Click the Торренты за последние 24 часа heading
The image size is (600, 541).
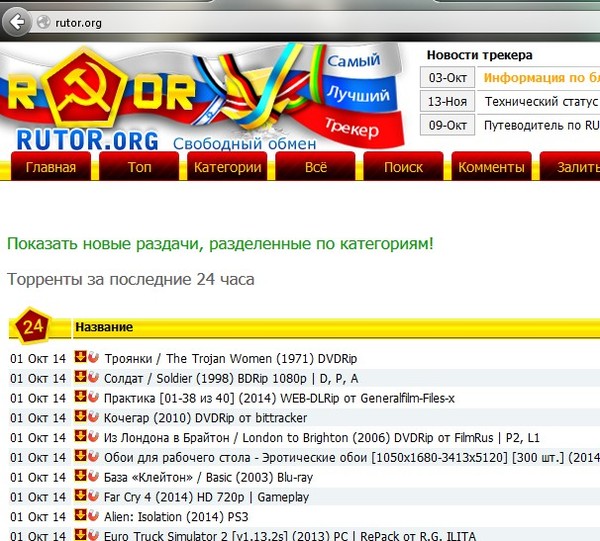[130, 279]
